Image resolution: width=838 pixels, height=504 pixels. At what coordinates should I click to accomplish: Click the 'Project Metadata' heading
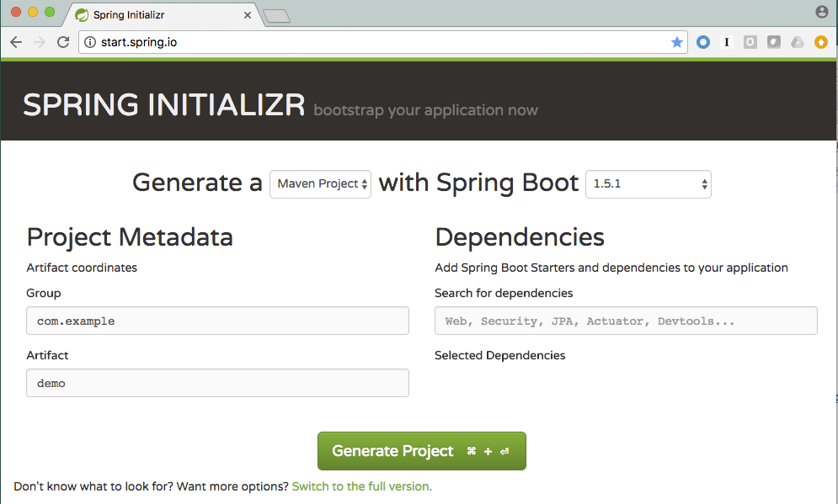[x=130, y=237]
